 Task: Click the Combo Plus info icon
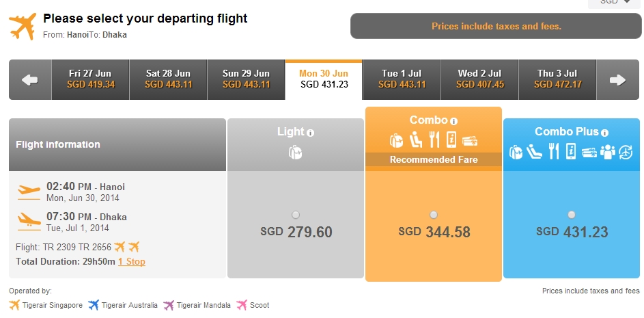pyautogui.click(x=604, y=133)
